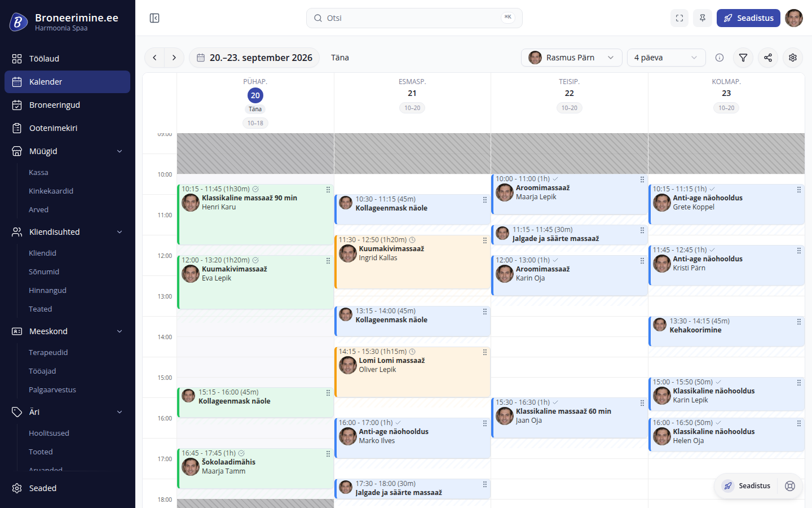Open Töölaud in sidebar
812x508 pixels.
[67, 59]
